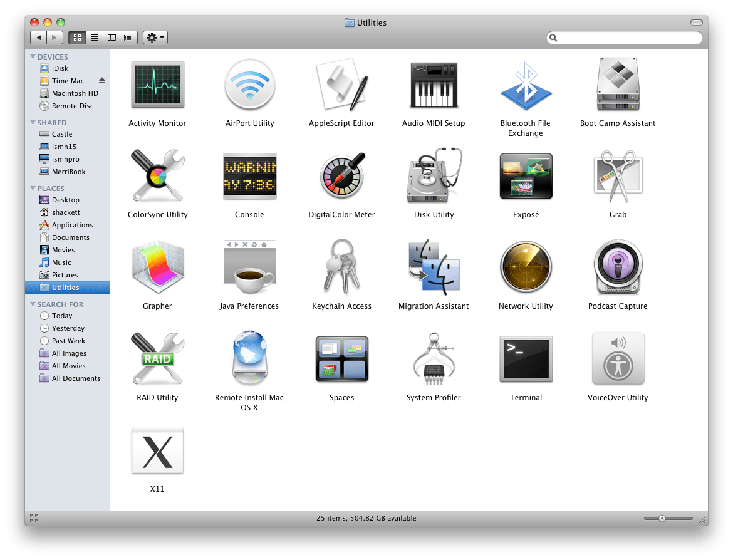Show files from Today search

tap(67, 316)
